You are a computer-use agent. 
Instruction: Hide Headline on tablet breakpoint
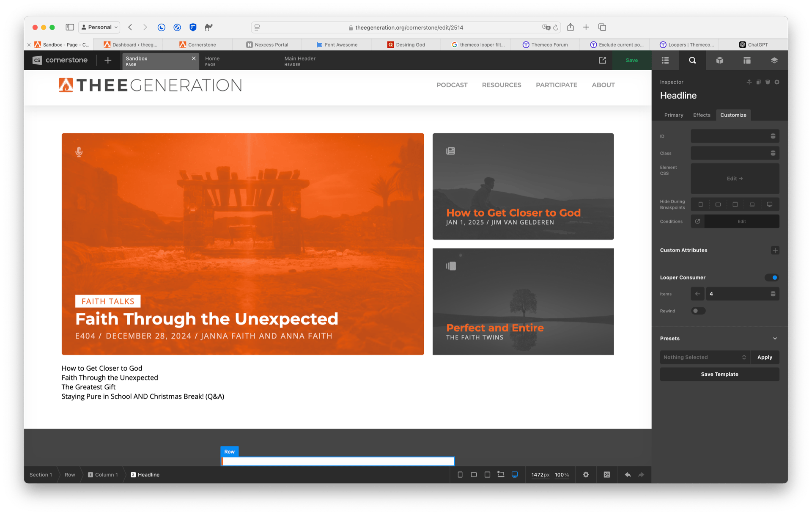[x=735, y=204]
